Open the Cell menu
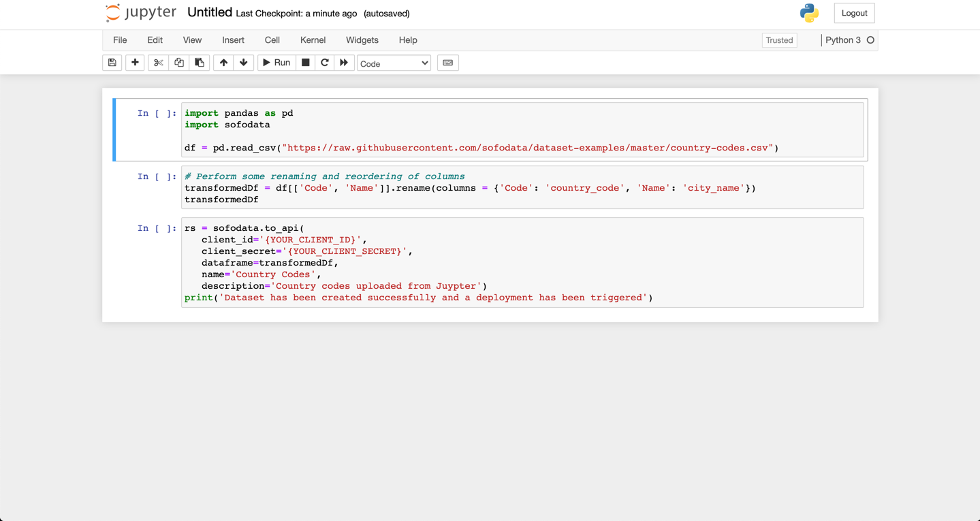Screen dimensions: 980x521 (272, 40)
